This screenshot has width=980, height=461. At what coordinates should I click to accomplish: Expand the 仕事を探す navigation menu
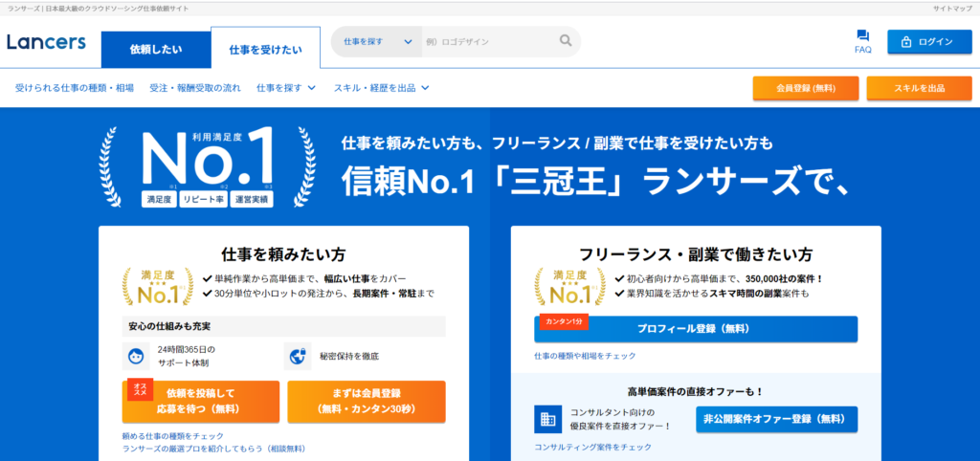[x=285, y=88]
